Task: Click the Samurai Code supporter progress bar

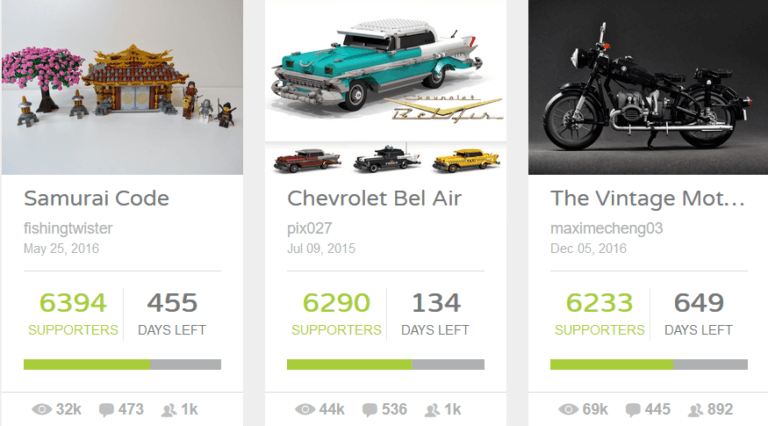Action: (122, 364)
